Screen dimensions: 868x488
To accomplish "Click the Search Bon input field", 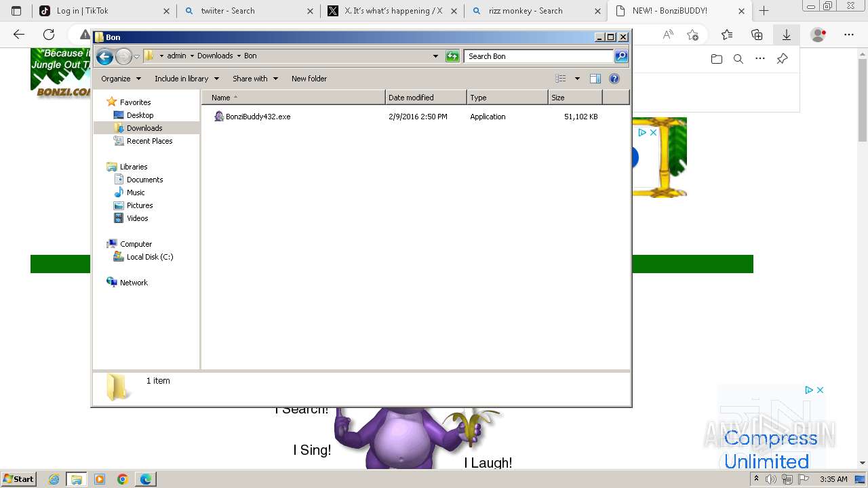I will pos(539,56).
